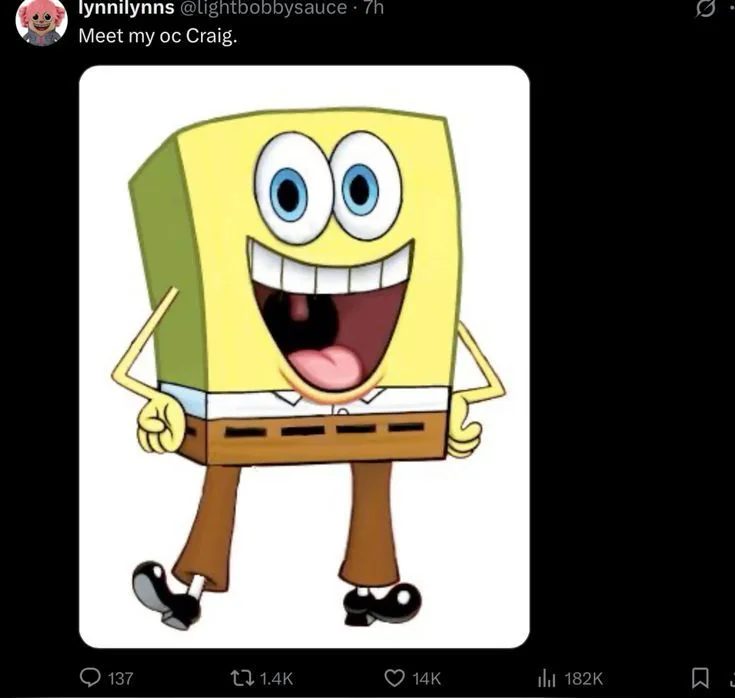Viewport: 735px width, 698px height.
Task: Open the lynnilynns profile avatar
Action: tap(41, 21)
